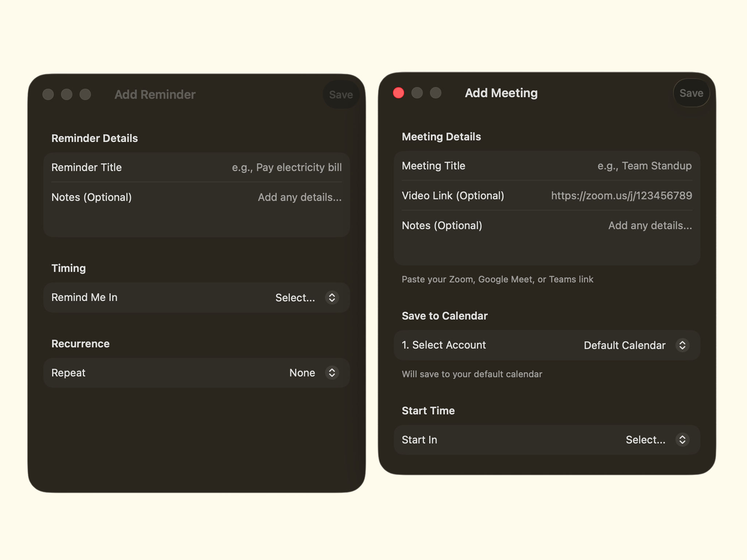Click the Notes field in Meeting Details

pos(546,225)
